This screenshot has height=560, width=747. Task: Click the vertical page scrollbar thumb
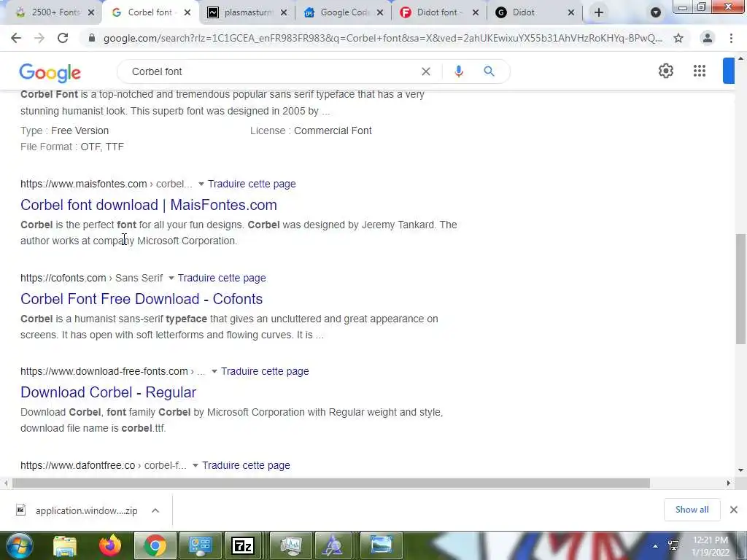741,289
